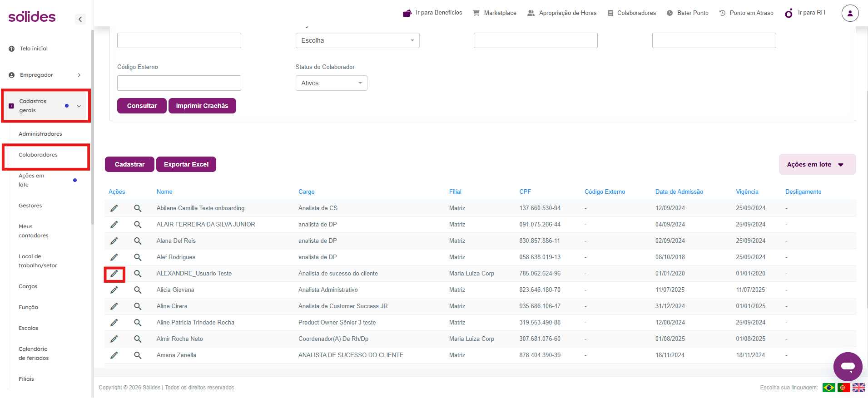Screen dimensions: 868x398
Task: Click the Consultar button
Action: [142, 106]
